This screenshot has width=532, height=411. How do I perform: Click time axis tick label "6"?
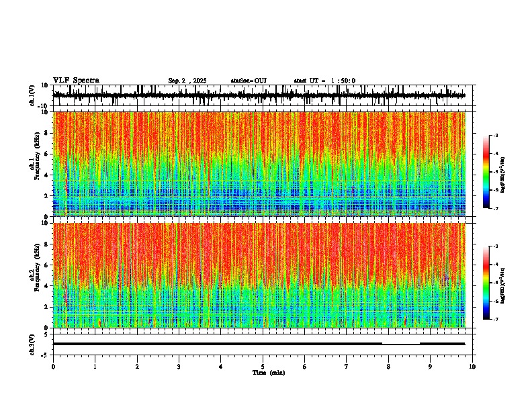point(305,367)
